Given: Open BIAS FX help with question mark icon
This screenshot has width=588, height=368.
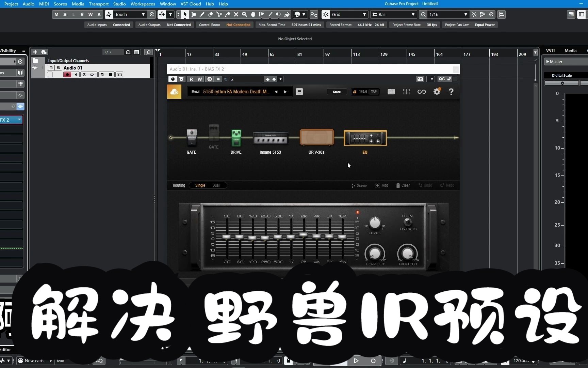Looking at the screenshot, I should (x=451, y=92).
